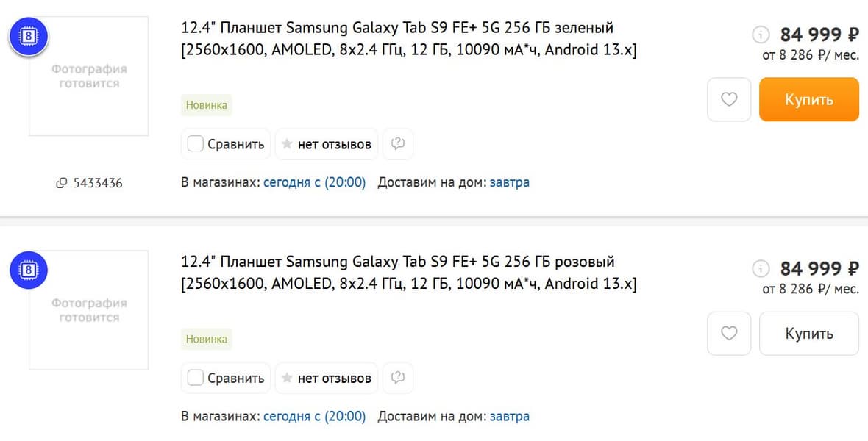This screenshot has height=441, width=868.
Task: Click 'завтра' delivery link for the pink tablet
Action: (x=509, y=417)
